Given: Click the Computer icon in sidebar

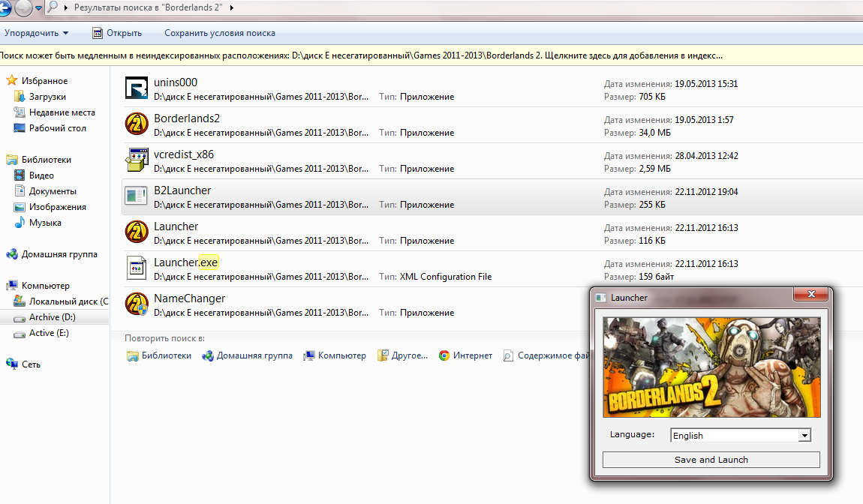Looking at the screenshot, I should coord(11,286).
